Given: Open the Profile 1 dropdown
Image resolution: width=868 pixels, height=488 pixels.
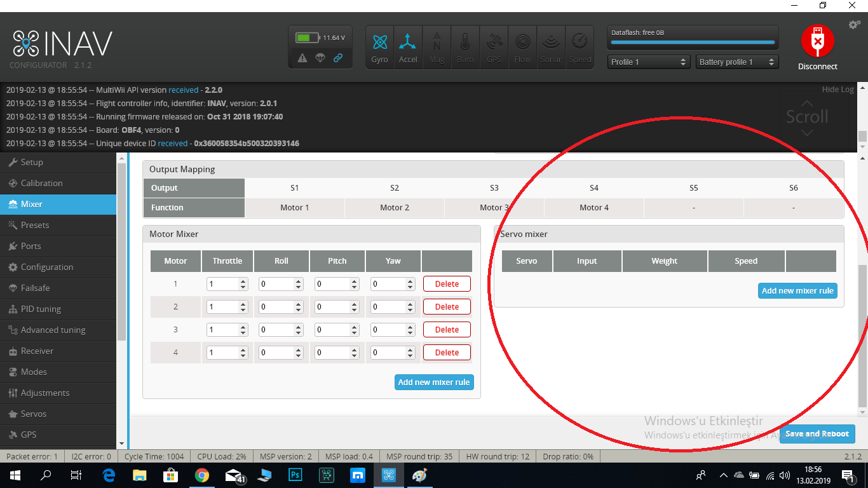Looking at the screenshot, I should (648, 62).
